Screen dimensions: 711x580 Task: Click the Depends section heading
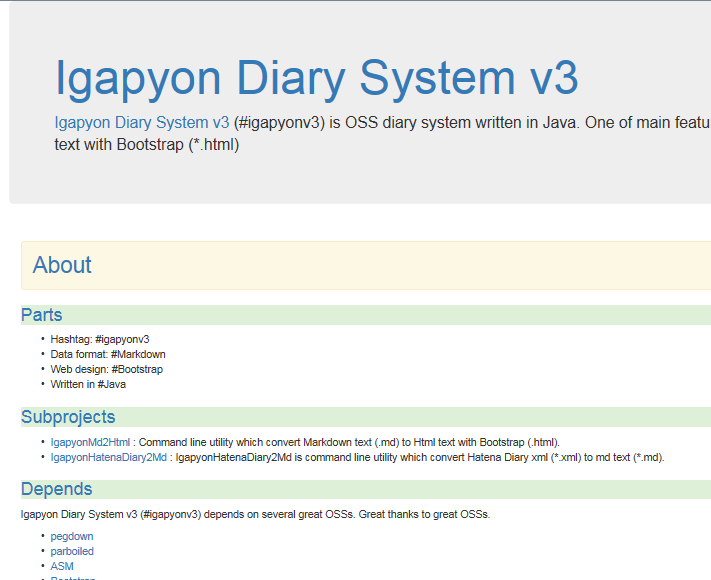(x=57, y=489)
